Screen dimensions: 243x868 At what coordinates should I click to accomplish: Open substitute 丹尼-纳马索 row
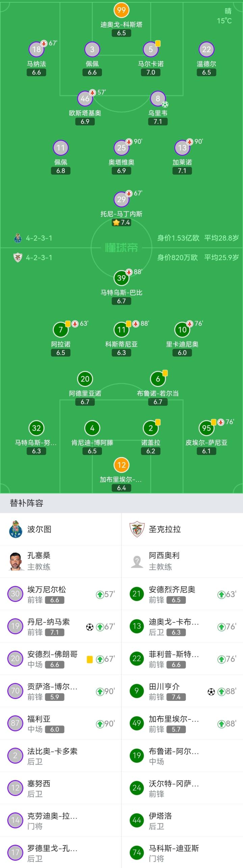(x=61, y=626)
